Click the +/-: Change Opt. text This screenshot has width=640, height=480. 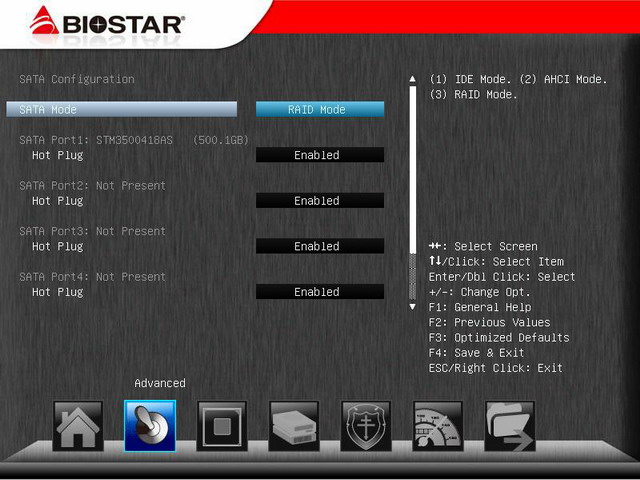(479, 292)
